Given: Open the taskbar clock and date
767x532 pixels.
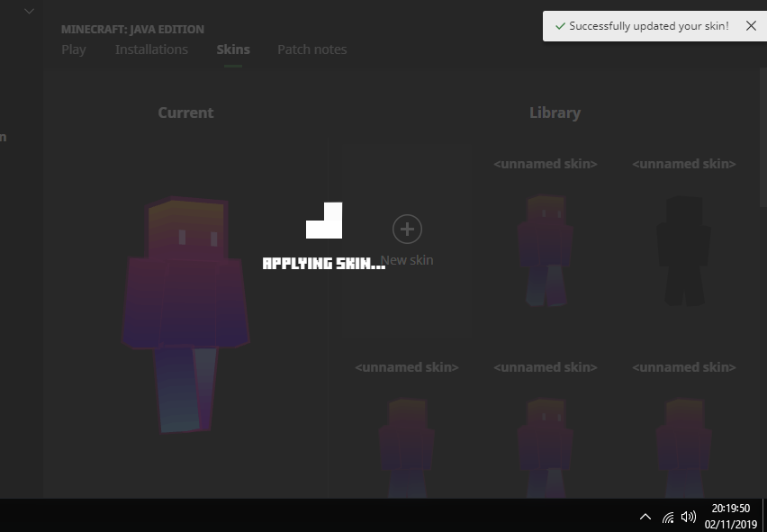Looking at the screenshot, I should tap(730, 517).
